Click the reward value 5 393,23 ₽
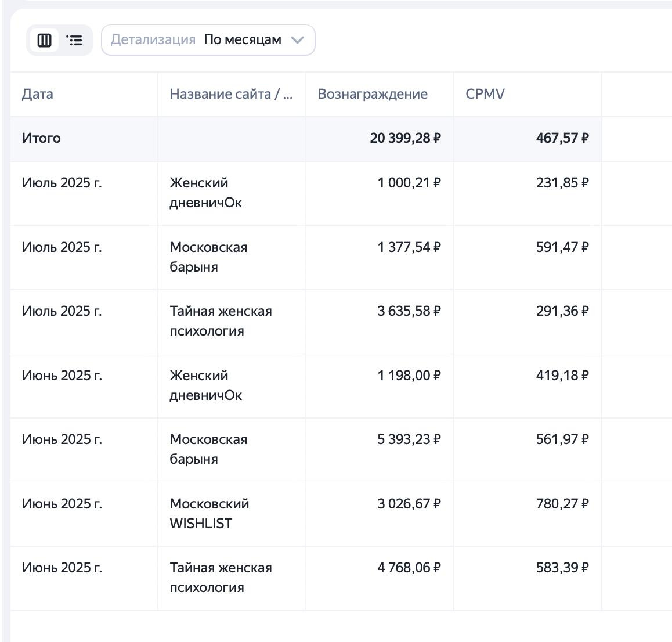672x642 pixels. pyautogui.click(x=409, y=439)
